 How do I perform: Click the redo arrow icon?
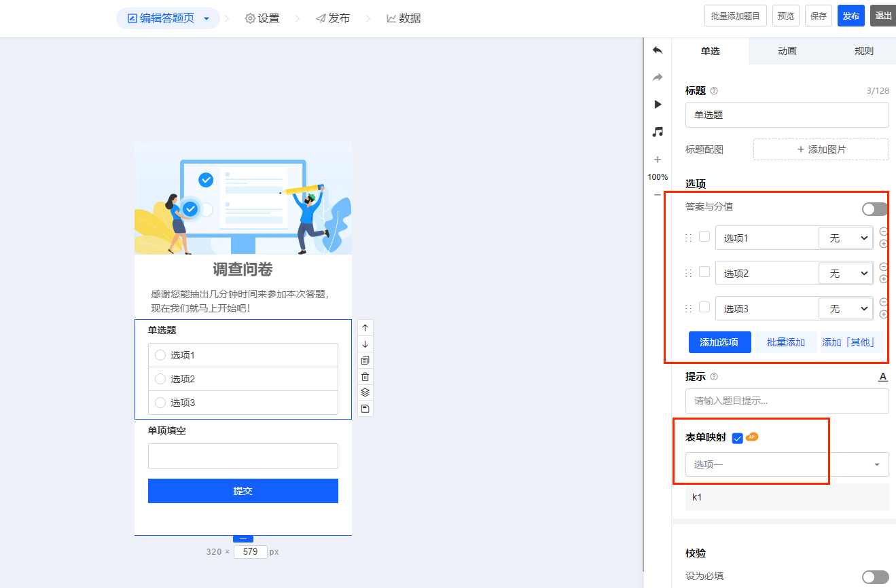click(x=657, y=77)
